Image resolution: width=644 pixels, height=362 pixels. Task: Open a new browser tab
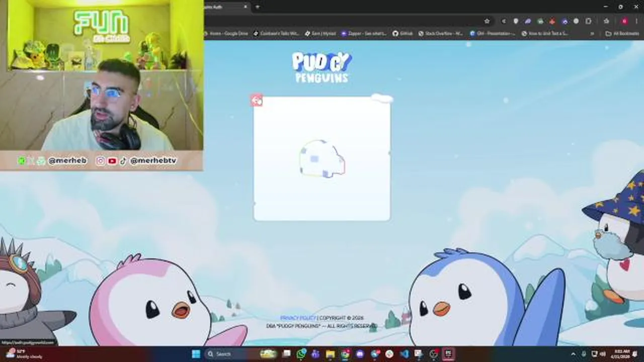[258, 7]
